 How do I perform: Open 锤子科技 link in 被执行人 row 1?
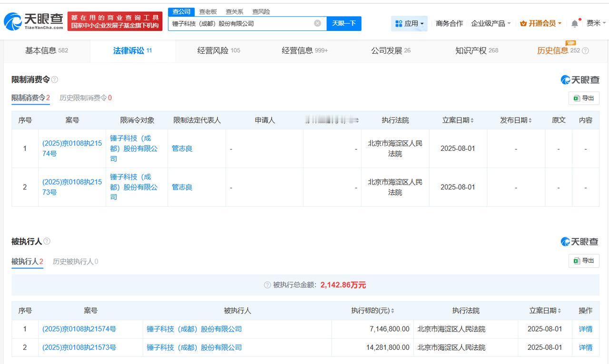tap(194, 329)
